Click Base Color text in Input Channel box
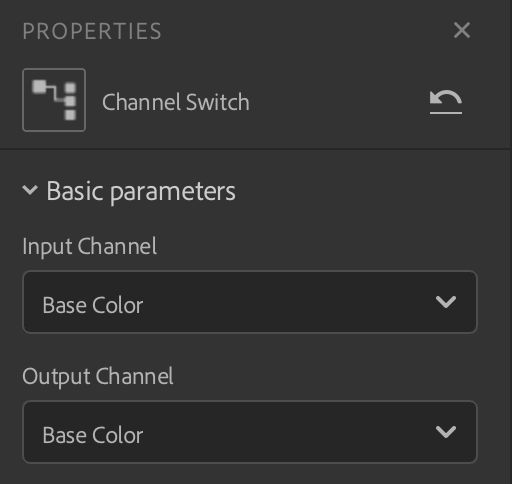Viewport: 512px width, 484px height. click(93, 305)
